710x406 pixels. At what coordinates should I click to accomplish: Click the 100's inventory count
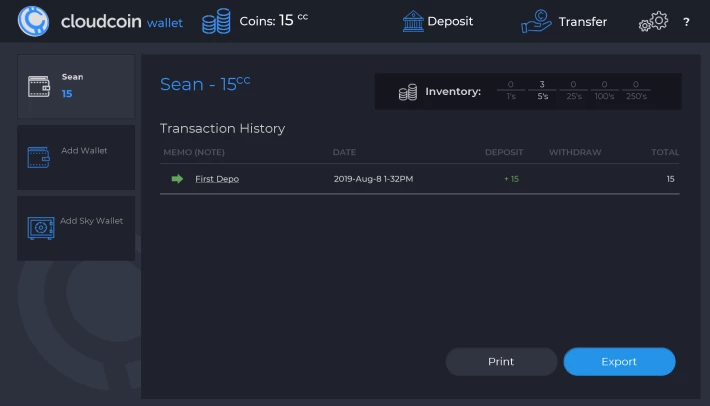pyautogui.click(x=604, y=90)
